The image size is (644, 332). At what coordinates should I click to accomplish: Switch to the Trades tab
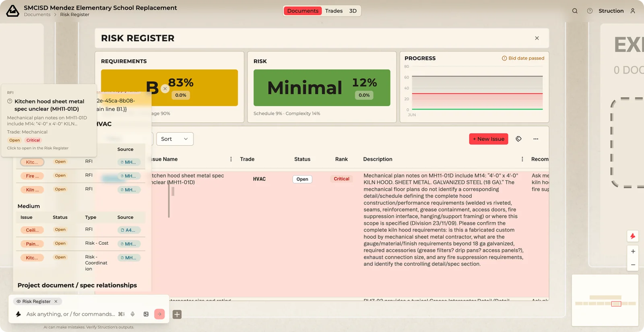point(334,11)
